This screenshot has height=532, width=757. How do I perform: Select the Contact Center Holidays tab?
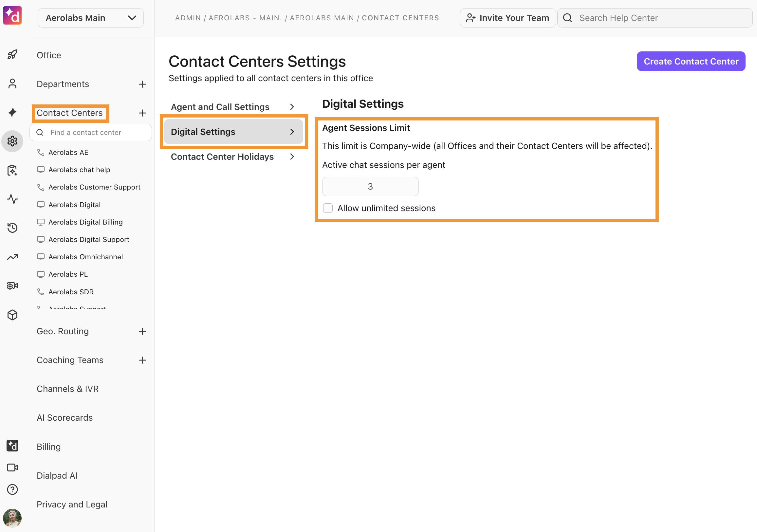[x=233, y=156]
